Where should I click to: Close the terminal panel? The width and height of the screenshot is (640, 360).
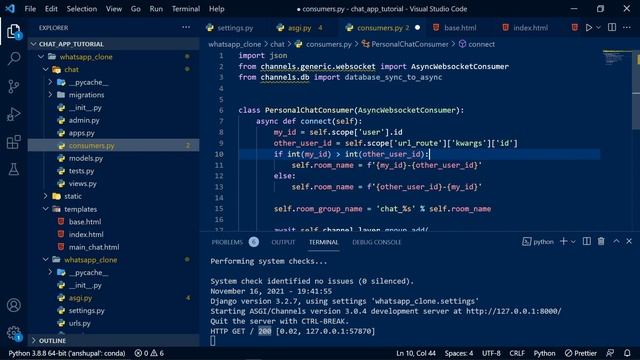coord(629,241)
